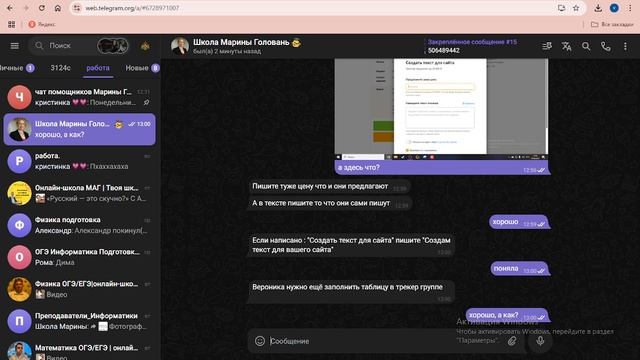Select message Пишите туже цену
The height and width of the screenshot is (360, 640).
[329, 187]
